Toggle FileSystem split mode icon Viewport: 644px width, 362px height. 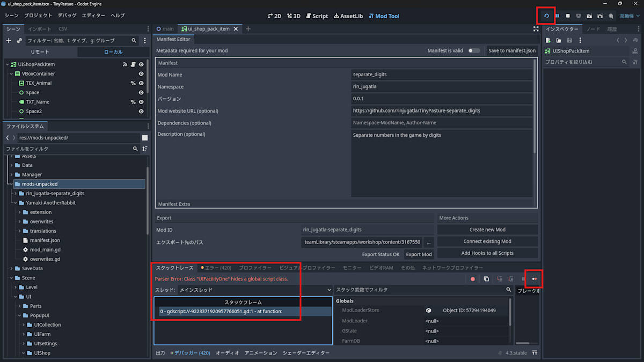(x=144, y=138)
